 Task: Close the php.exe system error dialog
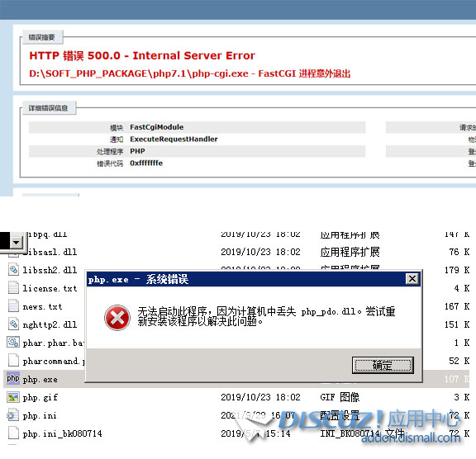tap(412, 278)
